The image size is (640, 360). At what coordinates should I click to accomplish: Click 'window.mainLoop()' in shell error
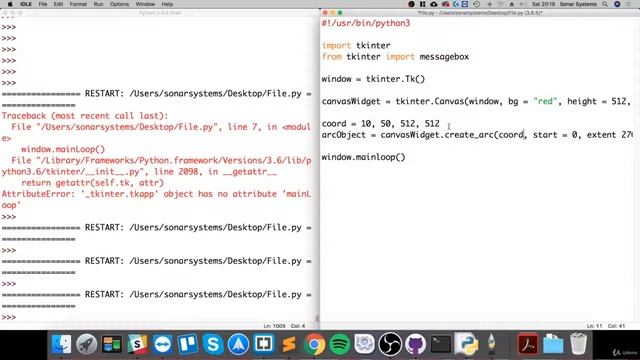(63, 149)
